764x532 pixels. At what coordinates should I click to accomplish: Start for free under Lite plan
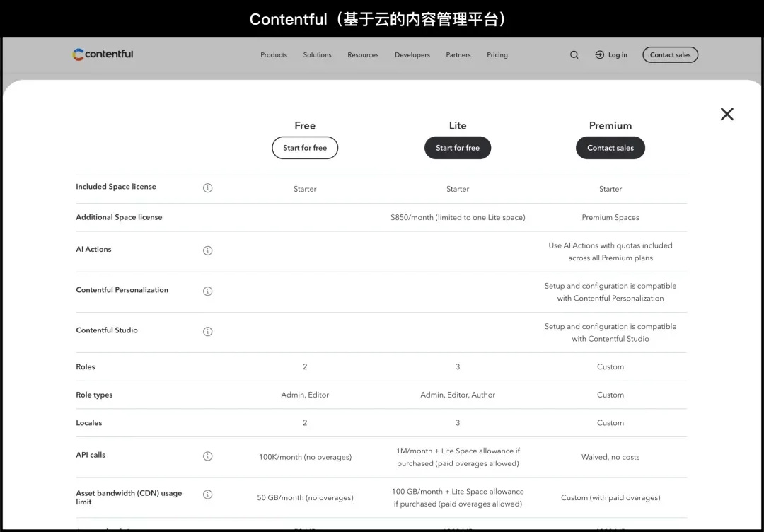coord(458,148)
